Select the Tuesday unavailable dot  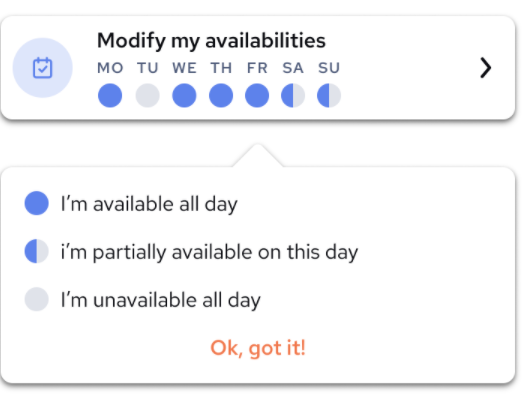point(147,95)
